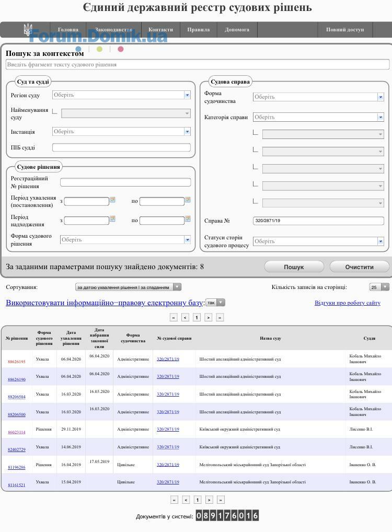Click the decision period 'з' date field
The image size is (392, 532).
coord(87,201)
